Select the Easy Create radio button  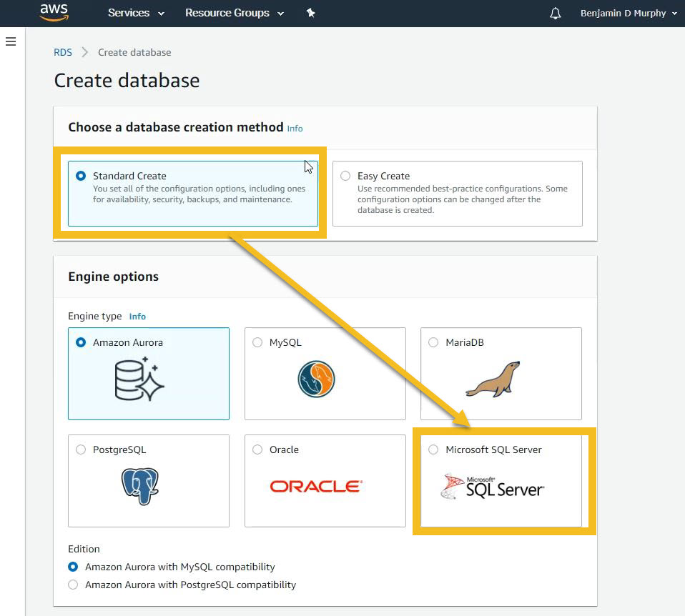pos(345,176)
